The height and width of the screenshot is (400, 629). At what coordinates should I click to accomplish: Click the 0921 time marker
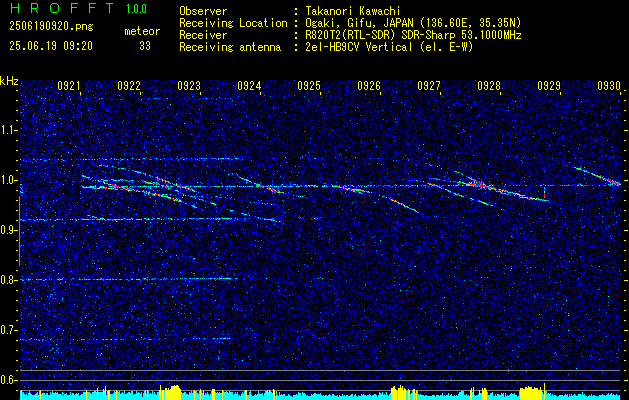[x=69, y=85]
